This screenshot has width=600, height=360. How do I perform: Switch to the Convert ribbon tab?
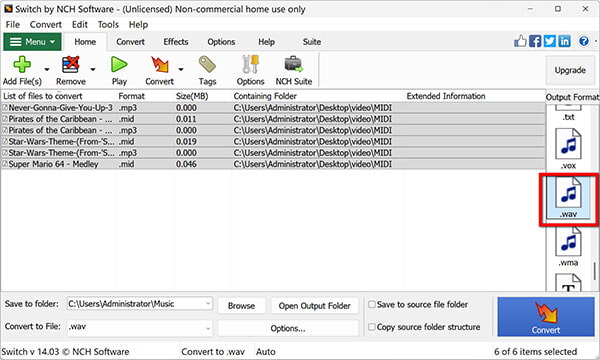point(130,42)
